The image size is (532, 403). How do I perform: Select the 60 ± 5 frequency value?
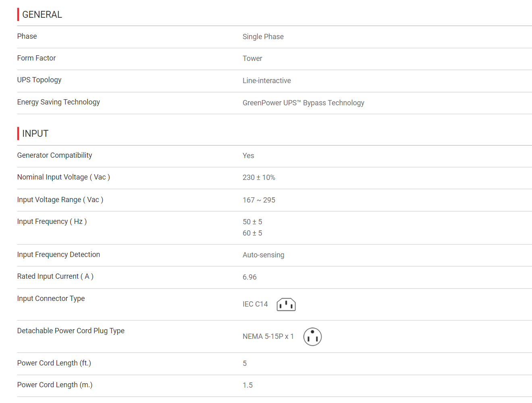point(252,233)
